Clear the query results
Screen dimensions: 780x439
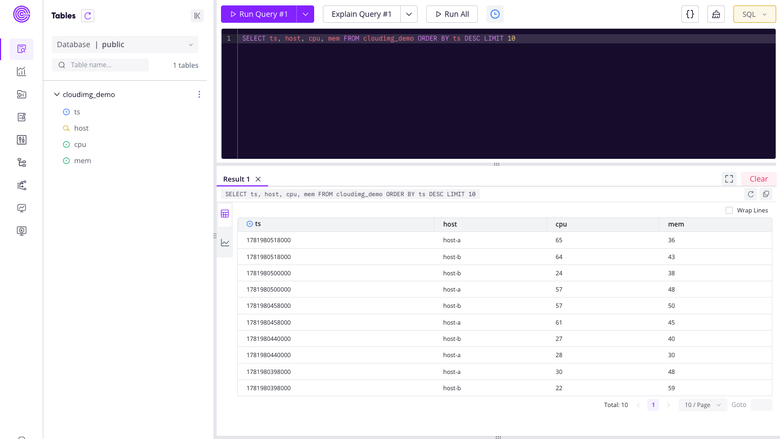[x=759, y=179]
